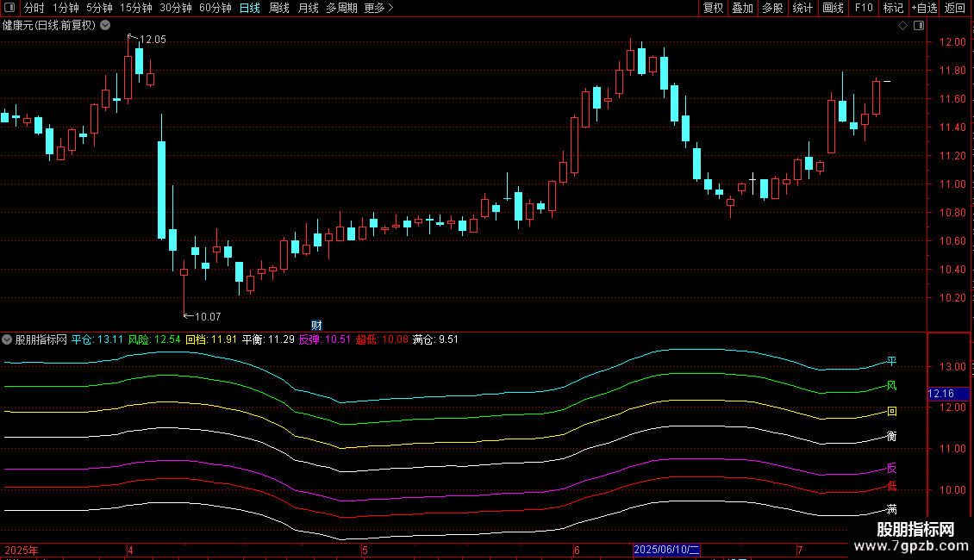This screenshot has height=560, width=974.
Task: Click the 低 label on red line
Action: [x=891, y=486]
